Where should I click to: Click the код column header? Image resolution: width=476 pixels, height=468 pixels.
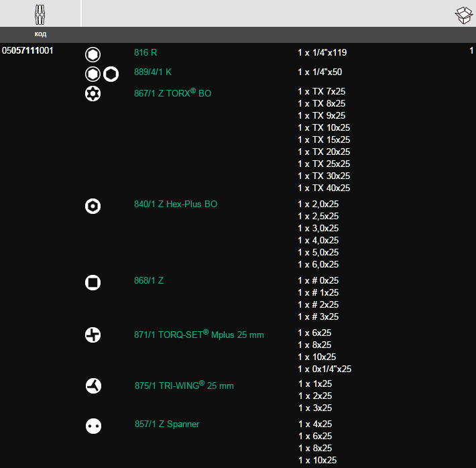click(x=40, y=34)
